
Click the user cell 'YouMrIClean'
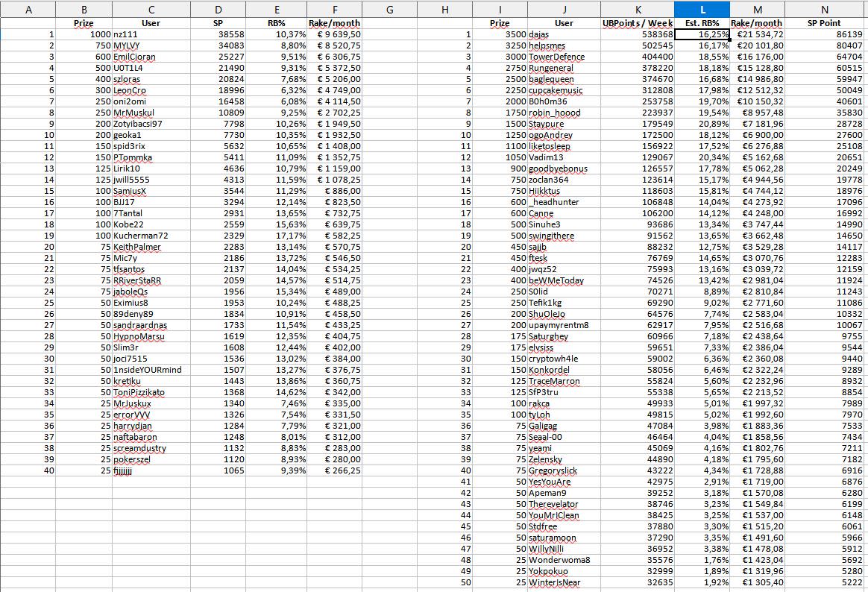coord(564,515)
